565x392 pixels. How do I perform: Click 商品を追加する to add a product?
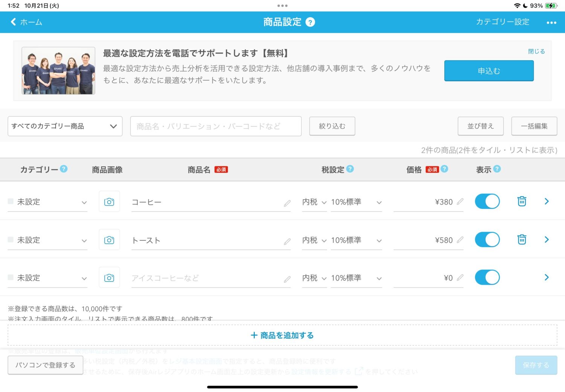[282, 335]
